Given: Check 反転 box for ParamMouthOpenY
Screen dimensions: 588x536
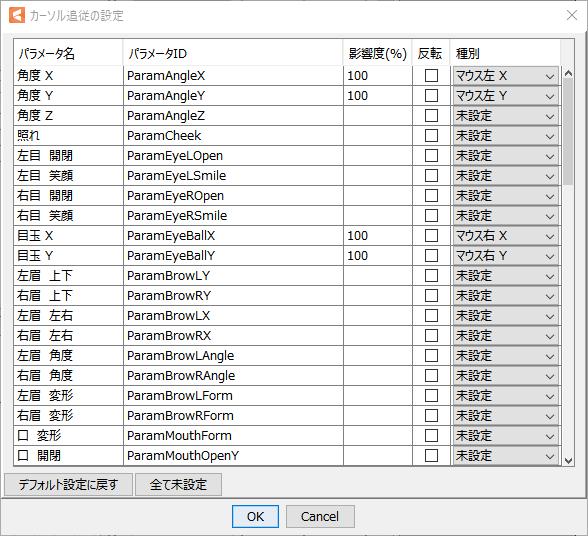Looking at the screenshot, I should click(x=431, y=456).
